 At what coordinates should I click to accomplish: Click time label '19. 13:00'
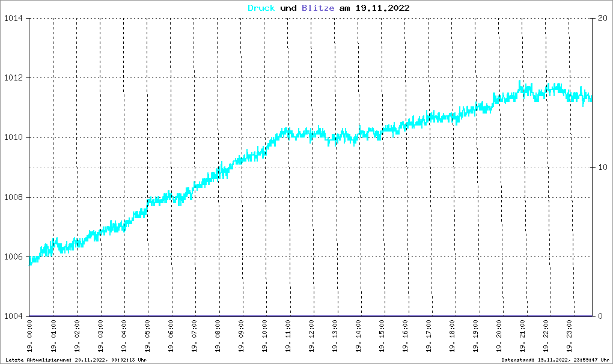[x=335, y=336]
